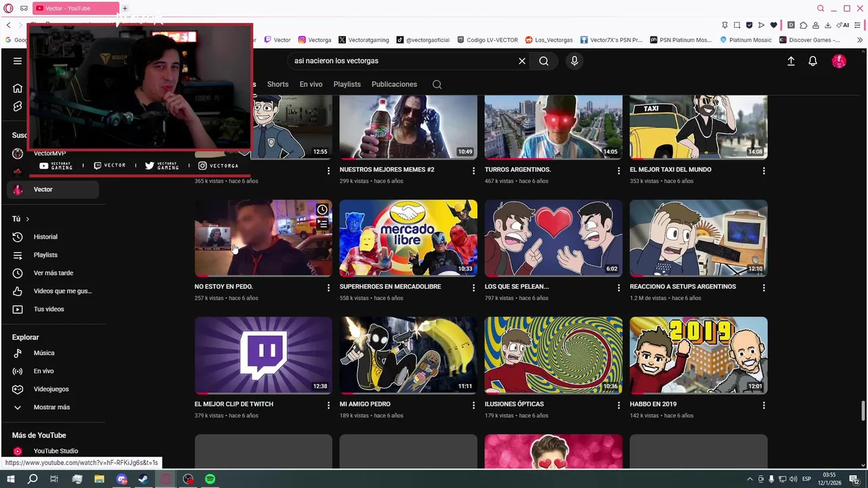
Task: Open options for TURROS ARGENTINOS video
Action: click(x=618, y=171)
